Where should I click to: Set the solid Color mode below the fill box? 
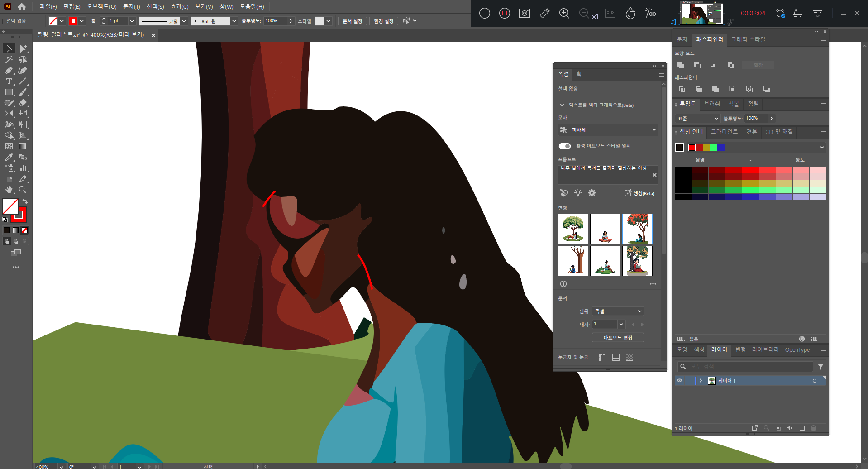(x=6, y=230)
